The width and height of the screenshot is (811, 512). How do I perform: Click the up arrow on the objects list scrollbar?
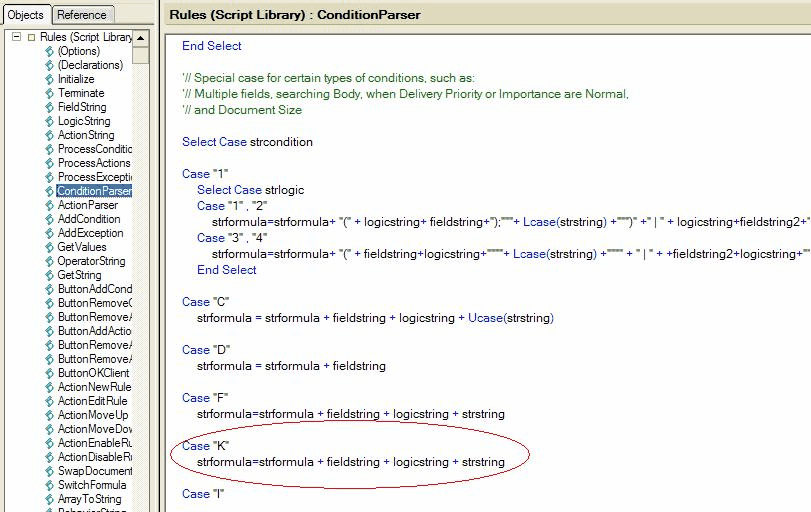(141, 38)
